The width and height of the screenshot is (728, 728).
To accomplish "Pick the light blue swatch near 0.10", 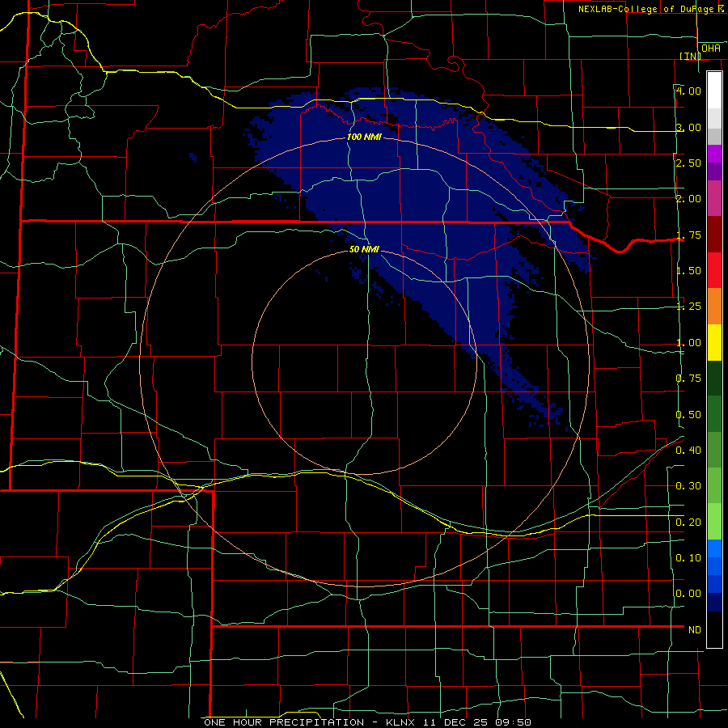I will click(x=714, y=548).
